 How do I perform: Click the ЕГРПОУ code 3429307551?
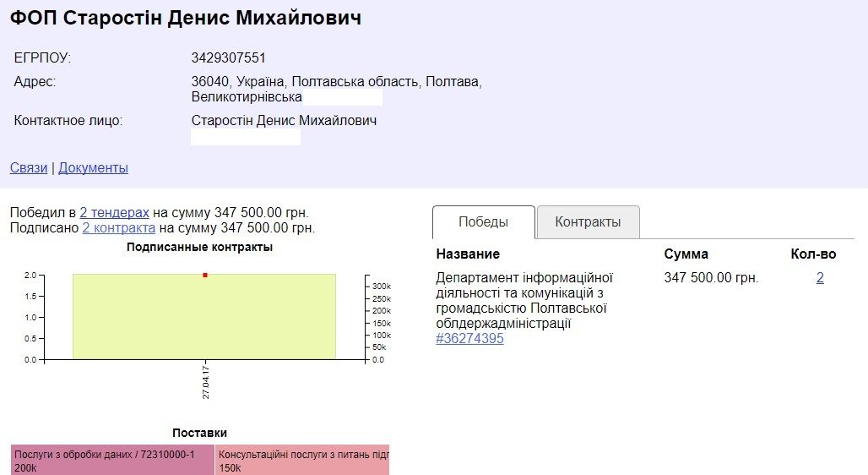tap(229, 58)
